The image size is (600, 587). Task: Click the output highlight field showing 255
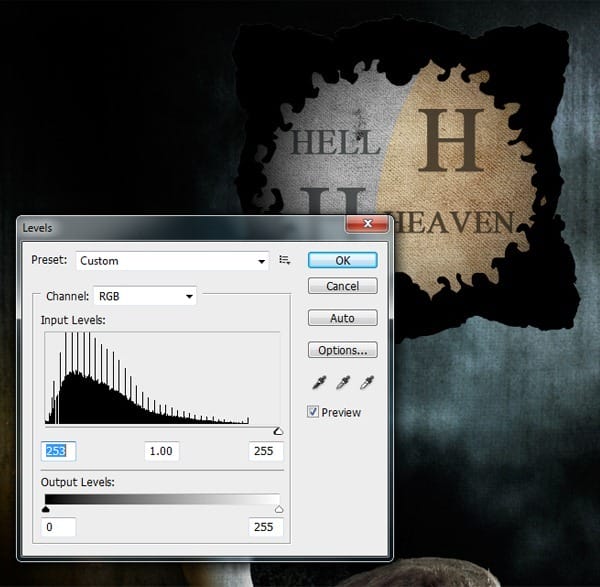tap(266, 527)
